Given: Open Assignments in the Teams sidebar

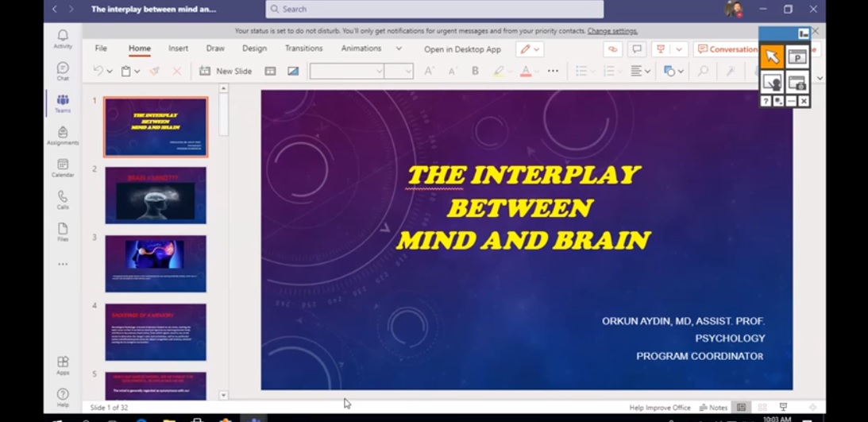Looking at the screenshot, I should (x=63, y=135).
